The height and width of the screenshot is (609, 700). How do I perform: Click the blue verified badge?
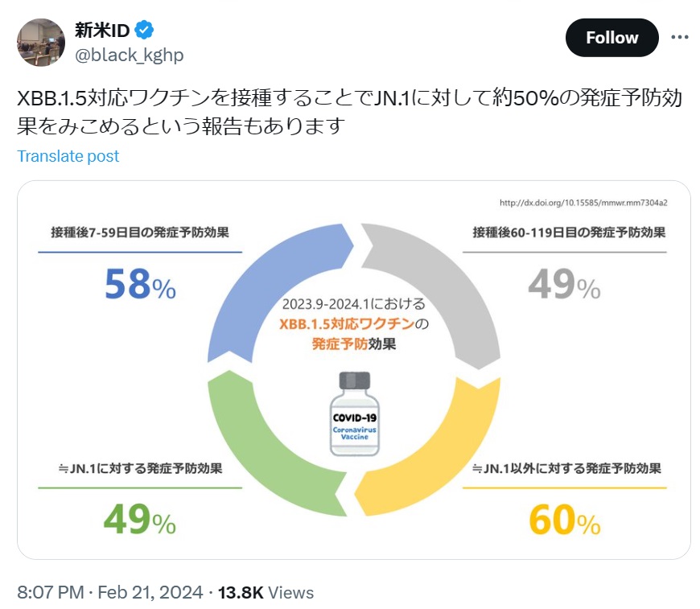point(144,31)
